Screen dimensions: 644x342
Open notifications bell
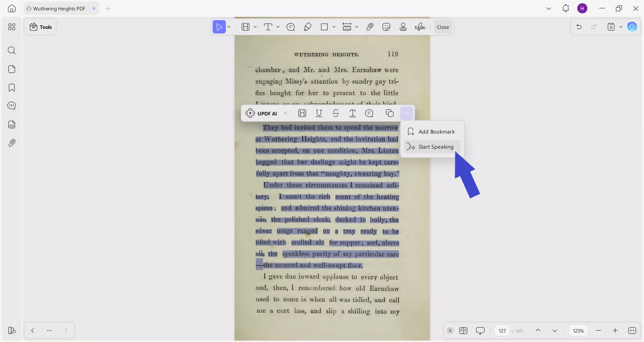coord(566,8)
